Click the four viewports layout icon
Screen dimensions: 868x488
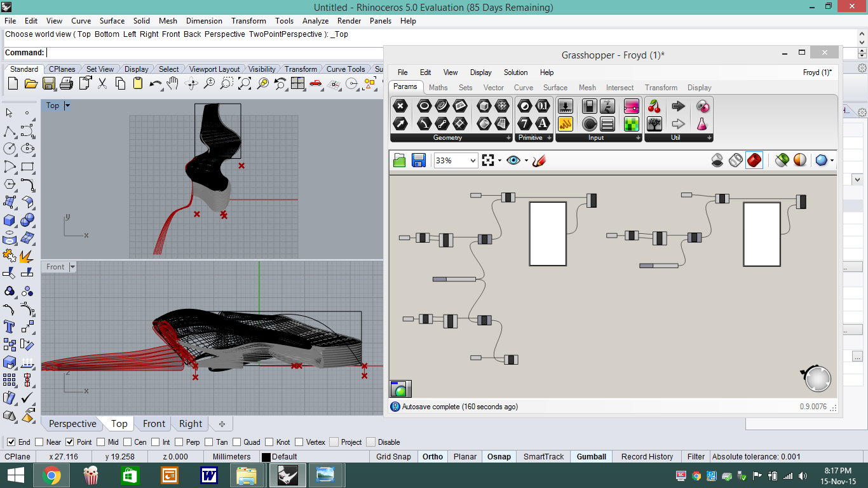pos(298,83)
